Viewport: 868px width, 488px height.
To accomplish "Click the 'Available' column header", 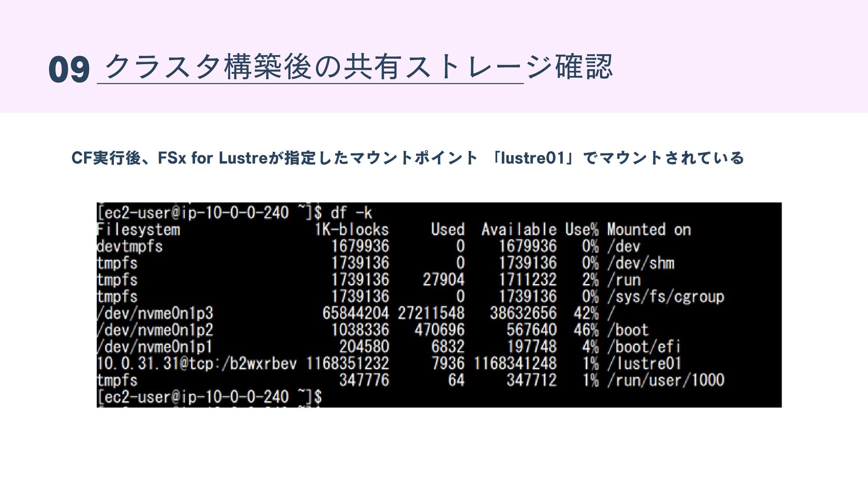I will coord(519,230).
